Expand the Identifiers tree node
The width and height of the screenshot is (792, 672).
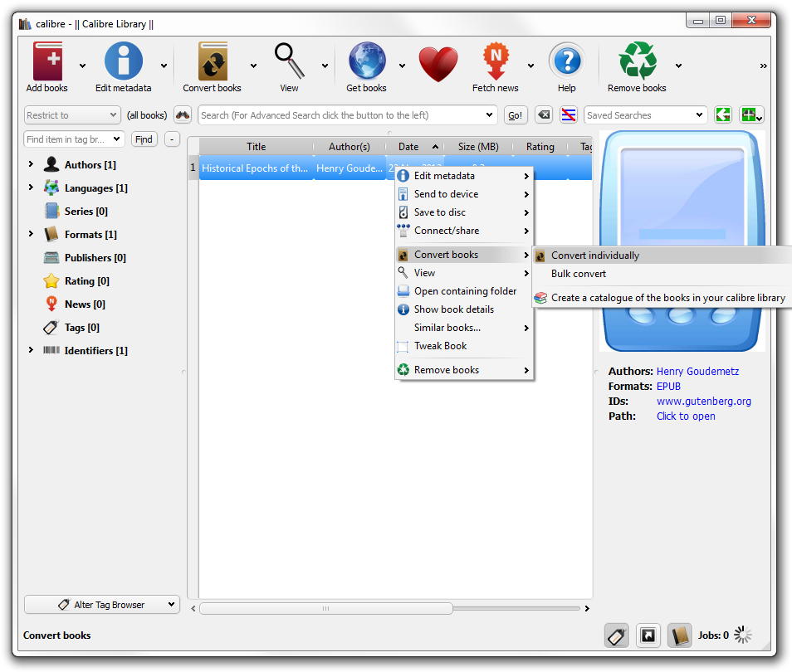click(x=31, y=350)
